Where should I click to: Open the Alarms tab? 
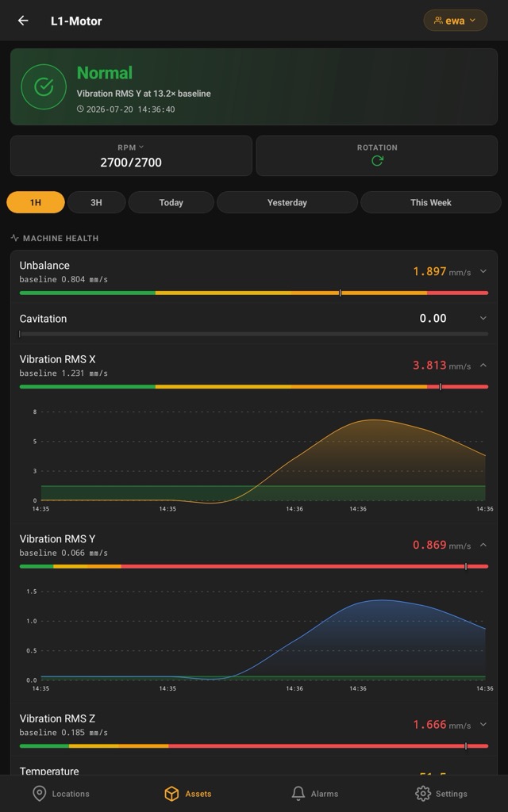(314, 793)
